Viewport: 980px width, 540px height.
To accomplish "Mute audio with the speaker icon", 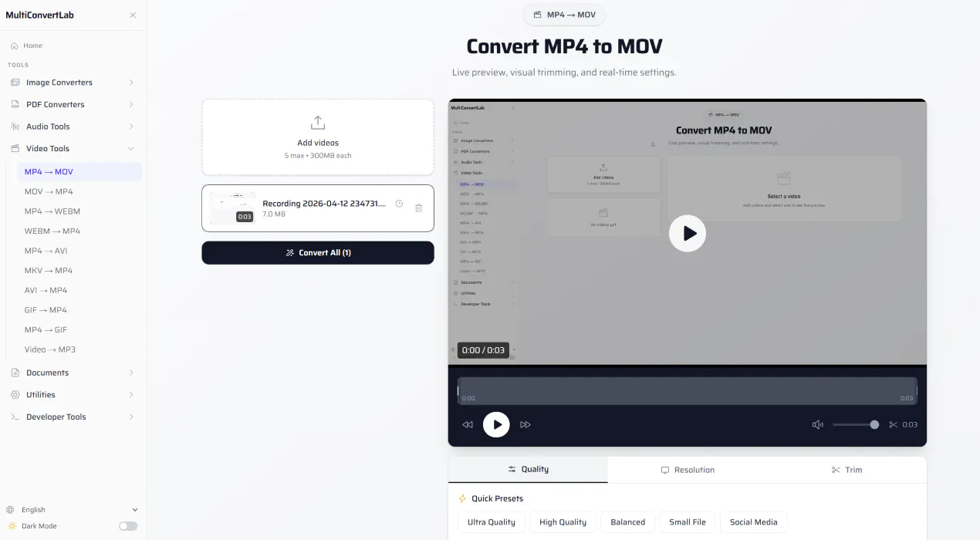I will [x=818, y=424].
